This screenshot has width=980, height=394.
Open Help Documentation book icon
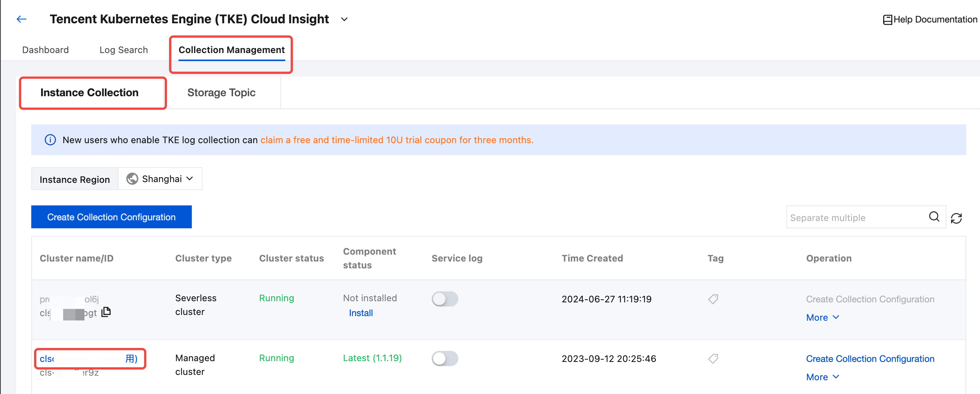point(887,20)
